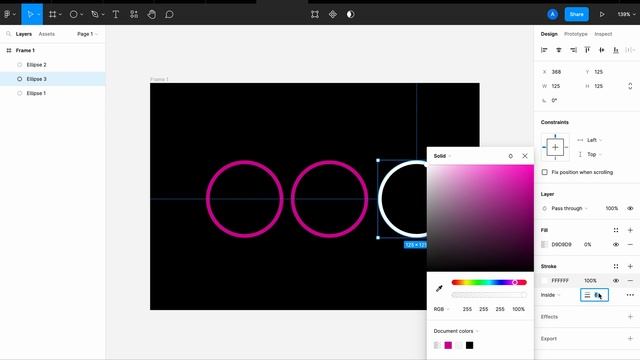Open the Page 1 dropdown
The height and width of the screenshot is (360, 640).
click(x=87, y=34)
